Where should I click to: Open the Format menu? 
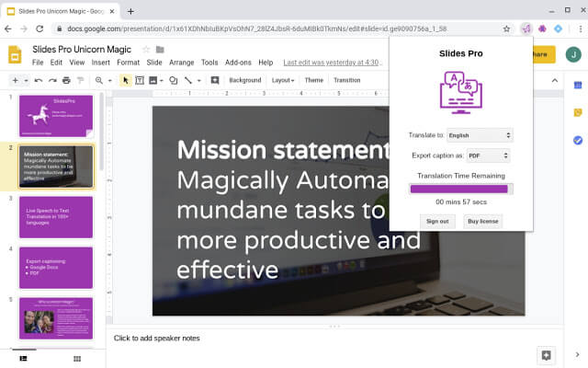coord(129,63)
